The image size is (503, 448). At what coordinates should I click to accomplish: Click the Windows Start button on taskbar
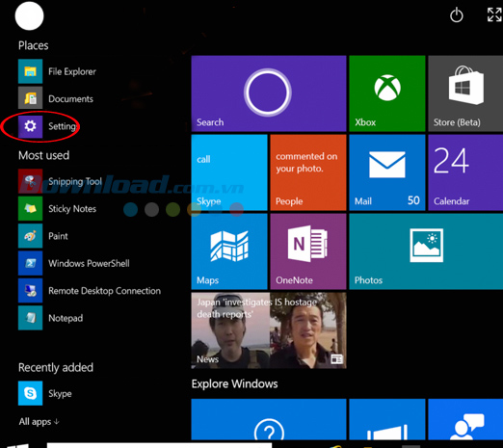coord(17,446)
